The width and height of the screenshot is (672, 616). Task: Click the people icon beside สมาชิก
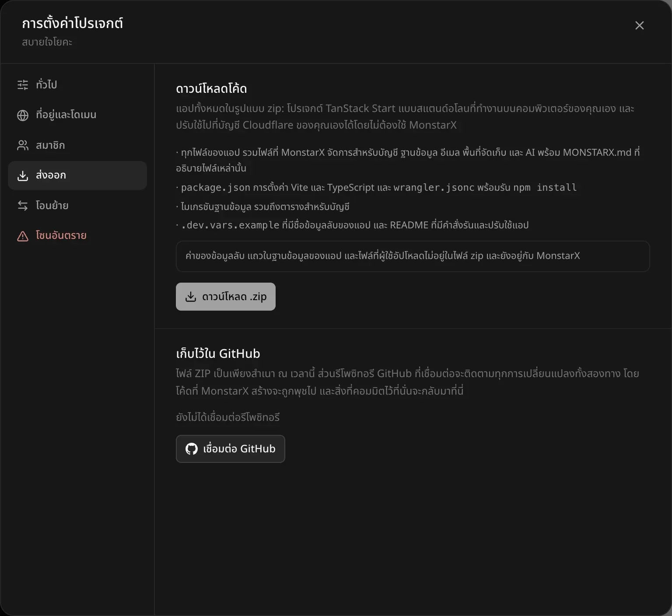23,145
